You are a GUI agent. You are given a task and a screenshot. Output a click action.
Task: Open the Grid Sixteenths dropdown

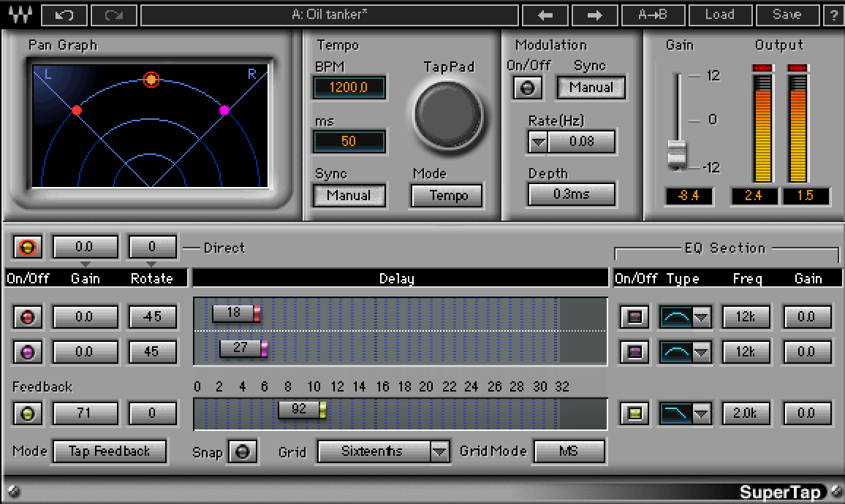[383, 451]
